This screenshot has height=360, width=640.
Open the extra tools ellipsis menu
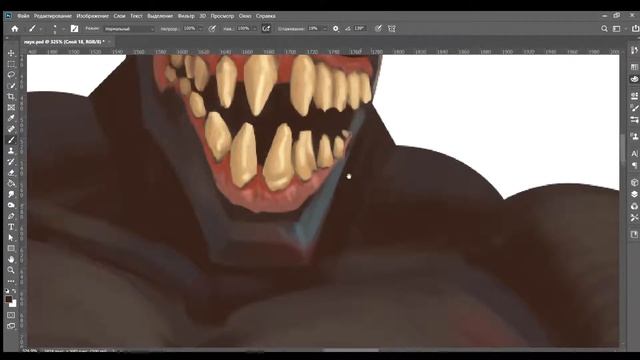[x=11, y=281]
